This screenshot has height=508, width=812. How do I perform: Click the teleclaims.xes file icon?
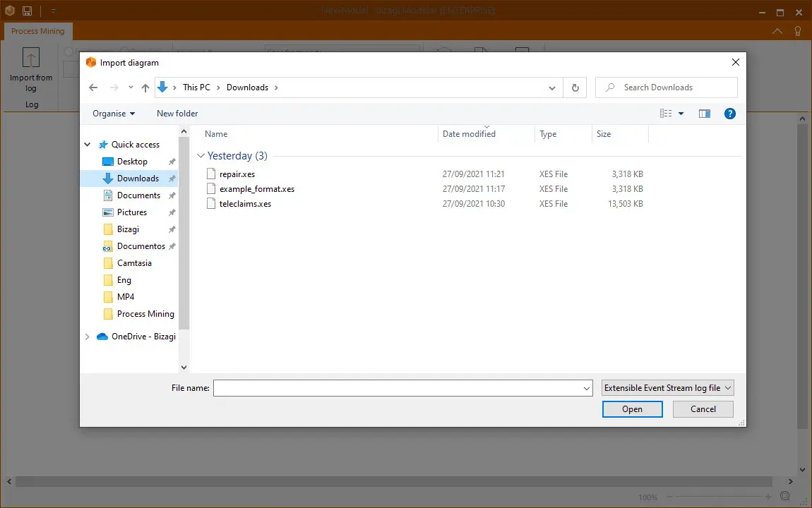pos(211,204)
